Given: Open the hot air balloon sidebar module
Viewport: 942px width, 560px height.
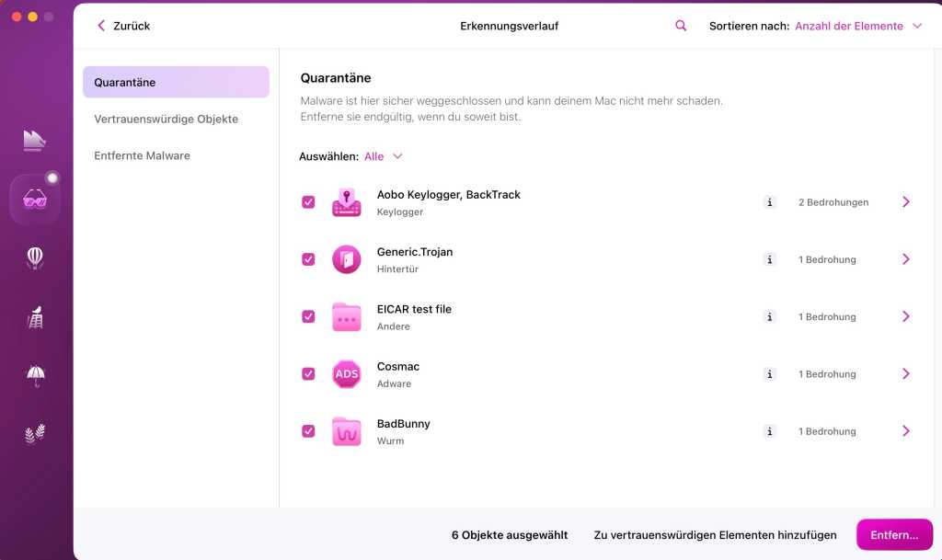Looking at the screenshot, I should pyautogui.click(x=35, y=258).
